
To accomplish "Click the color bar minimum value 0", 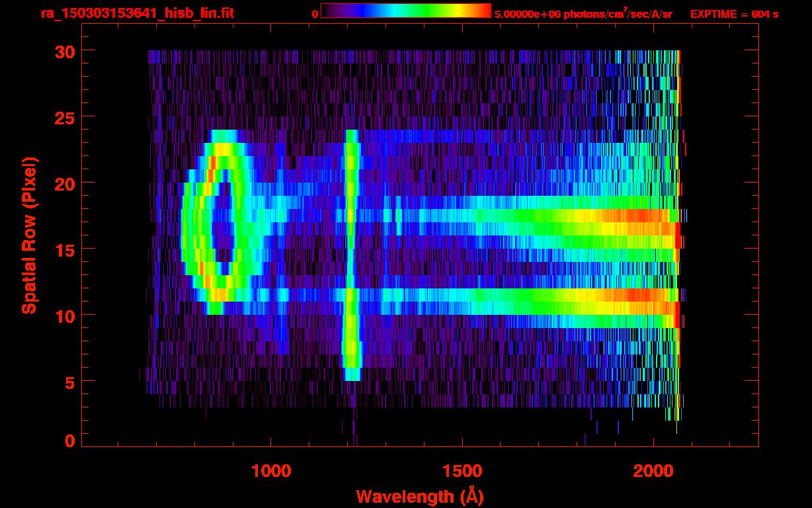I will (315, 14).
